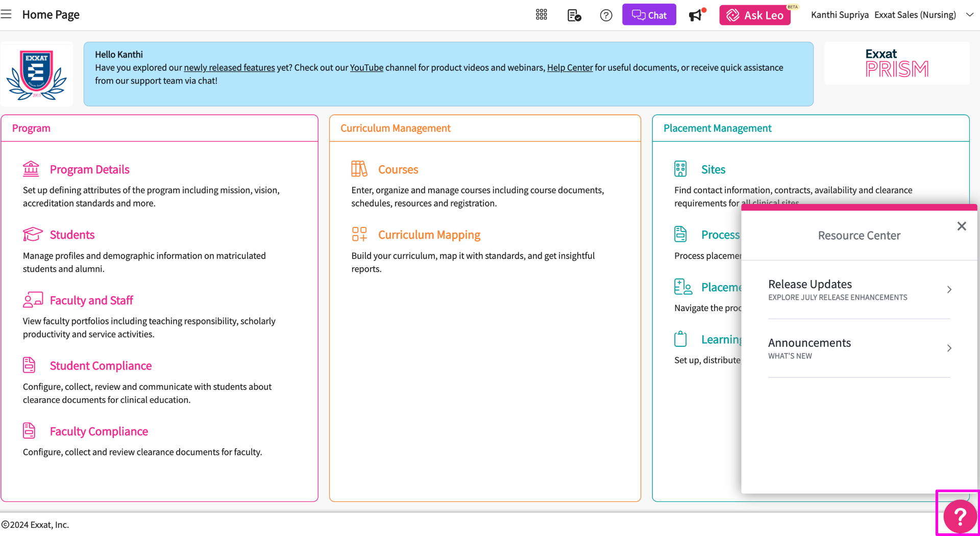Open the Help Center link

pos(570,68)
